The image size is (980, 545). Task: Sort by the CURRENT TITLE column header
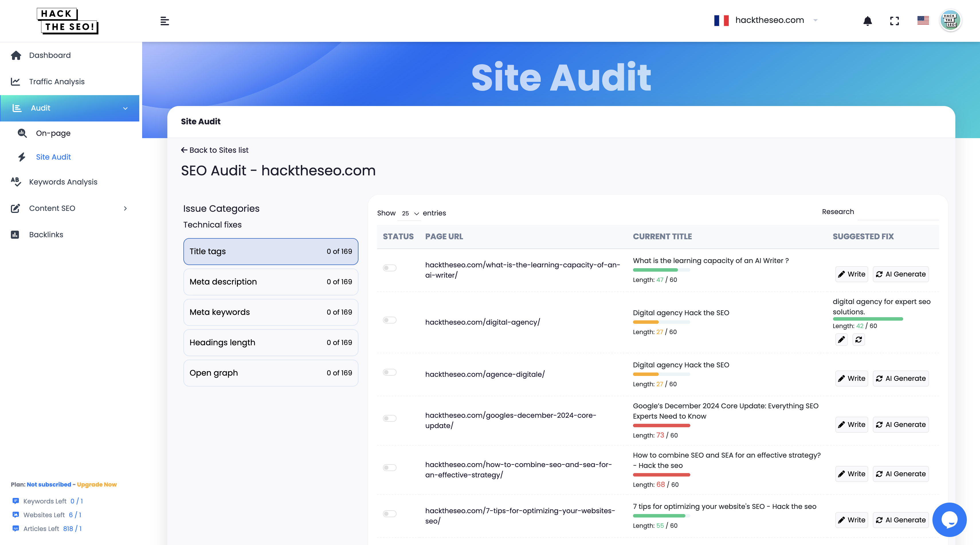click(662, 237)
